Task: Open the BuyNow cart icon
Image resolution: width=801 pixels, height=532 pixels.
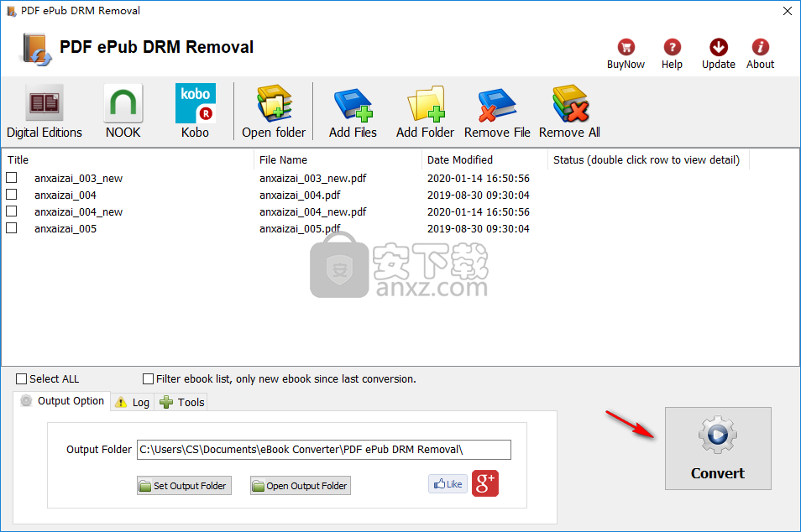Action: coord(626,54)
